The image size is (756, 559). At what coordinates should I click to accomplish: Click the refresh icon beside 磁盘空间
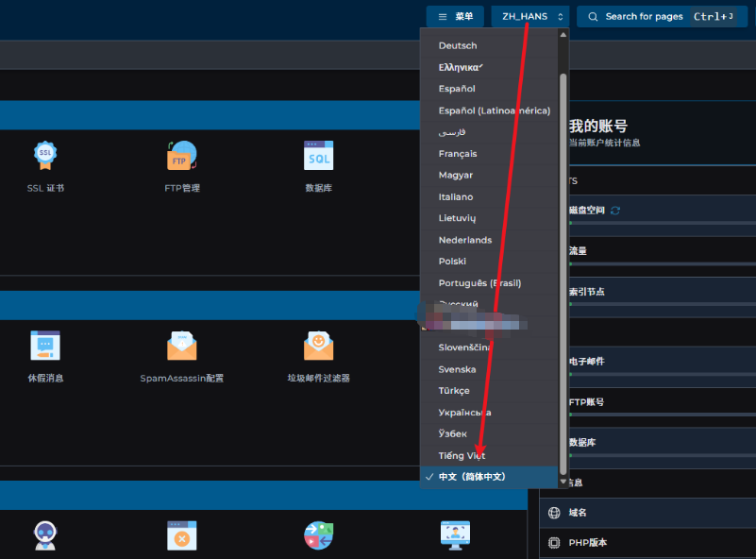point(615,210)
